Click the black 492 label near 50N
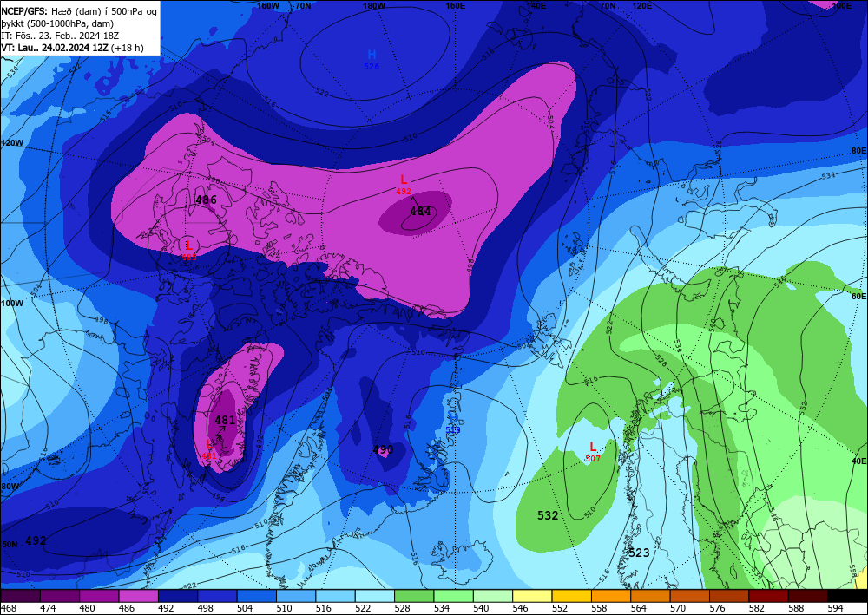Image resolution: width=868 pixels, height=615 pixels. (36, 540)
